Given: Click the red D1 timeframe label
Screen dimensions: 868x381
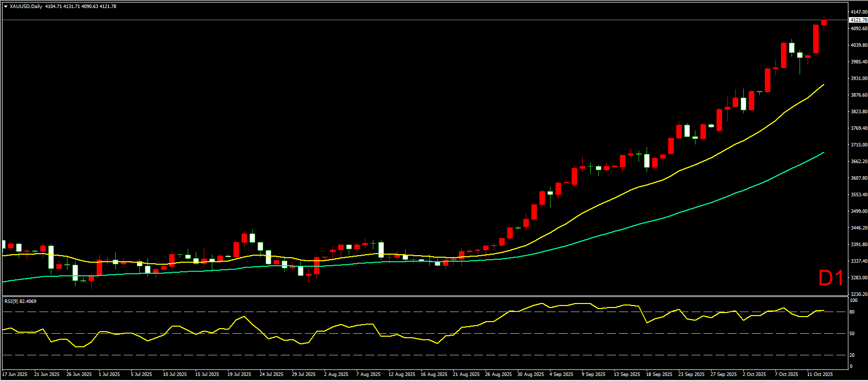Looking at the screenshot, I should pos(830,278).
